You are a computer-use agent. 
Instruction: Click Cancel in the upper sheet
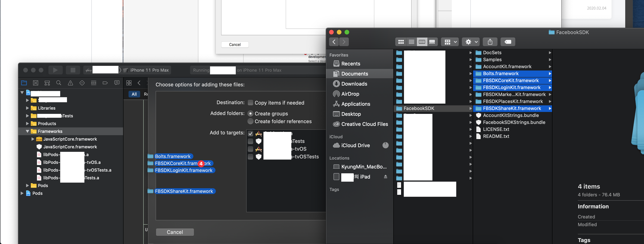235,45
